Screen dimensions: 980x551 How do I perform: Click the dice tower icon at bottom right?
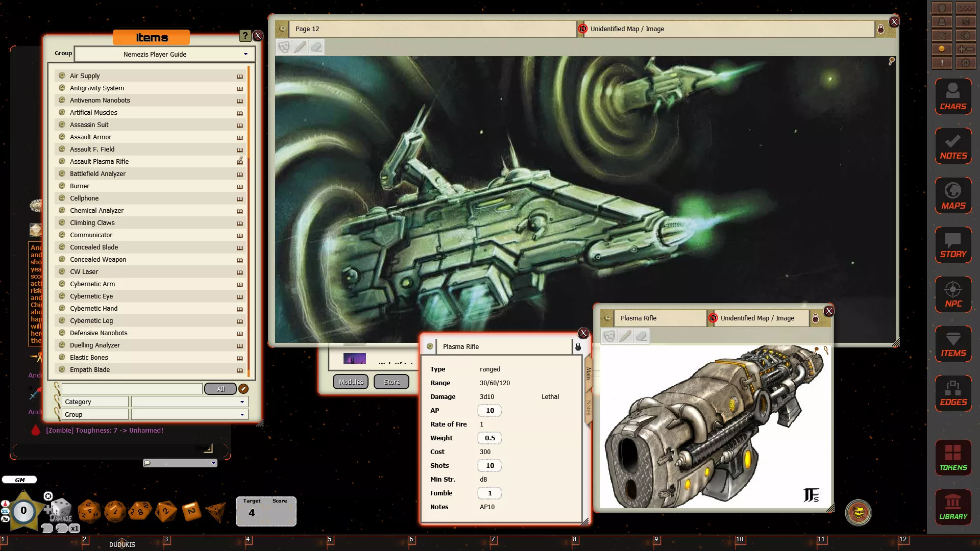[x=859, y=512]
